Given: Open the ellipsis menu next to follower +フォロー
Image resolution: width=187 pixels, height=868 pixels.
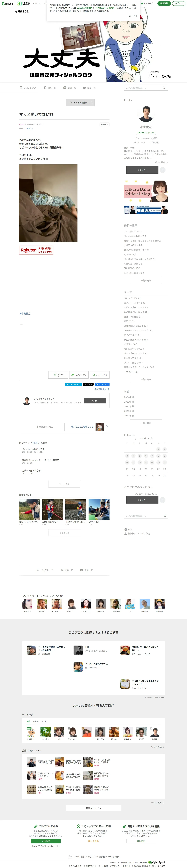Looking at the screenshot, I should pos(162,500).
